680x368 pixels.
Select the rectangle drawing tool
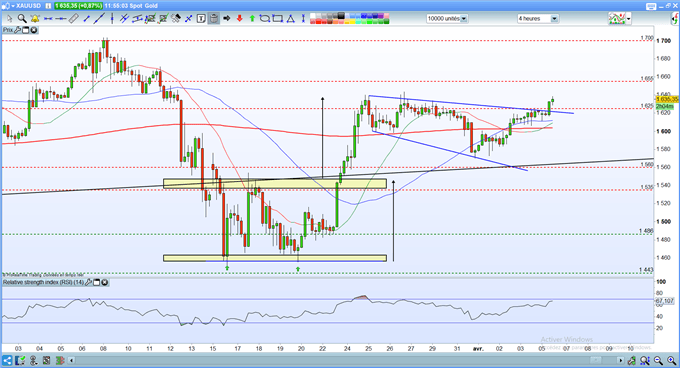coord(277,19)
